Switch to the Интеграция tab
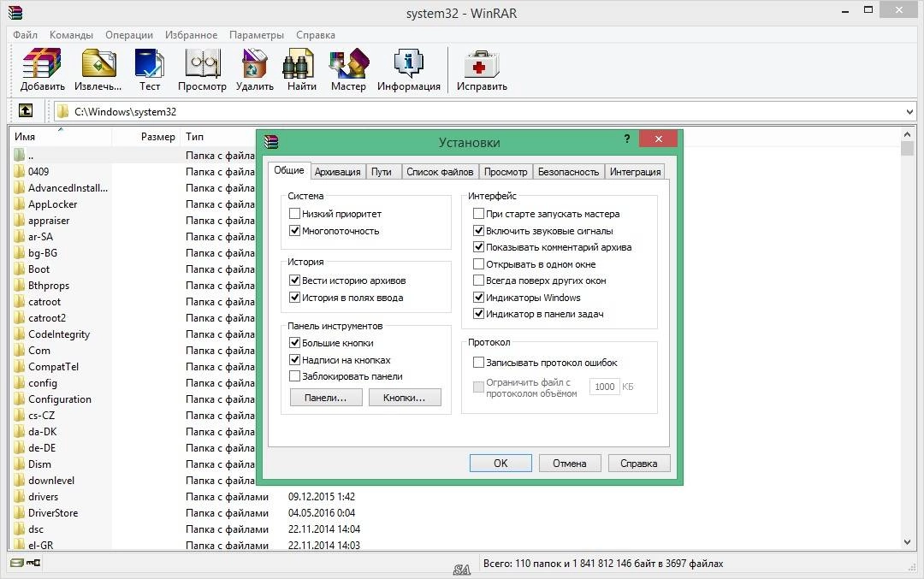924x579 pixels. coord(635,171)
